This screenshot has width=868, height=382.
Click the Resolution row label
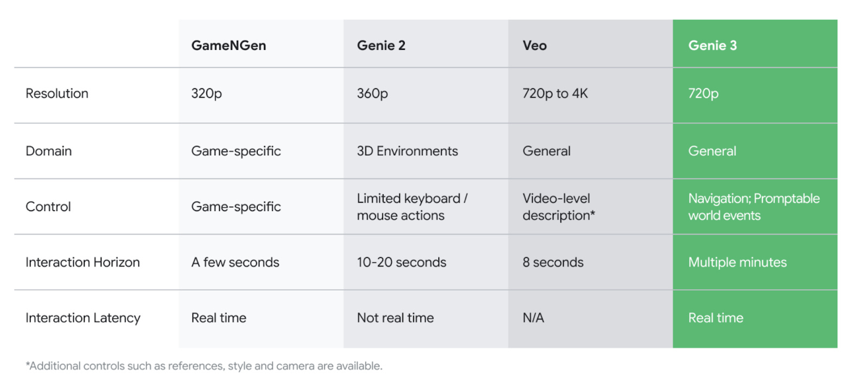(57, 93)
